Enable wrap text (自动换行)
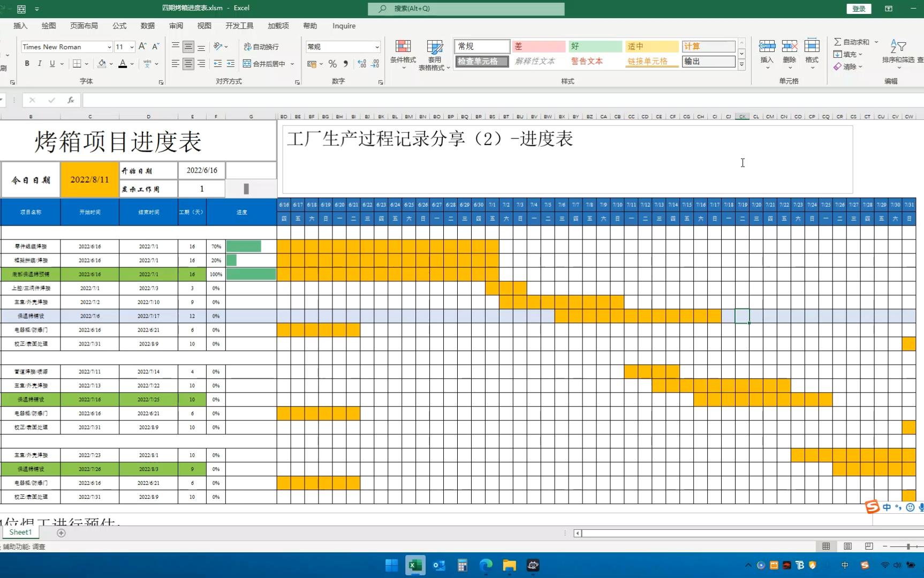 point(261,47)
